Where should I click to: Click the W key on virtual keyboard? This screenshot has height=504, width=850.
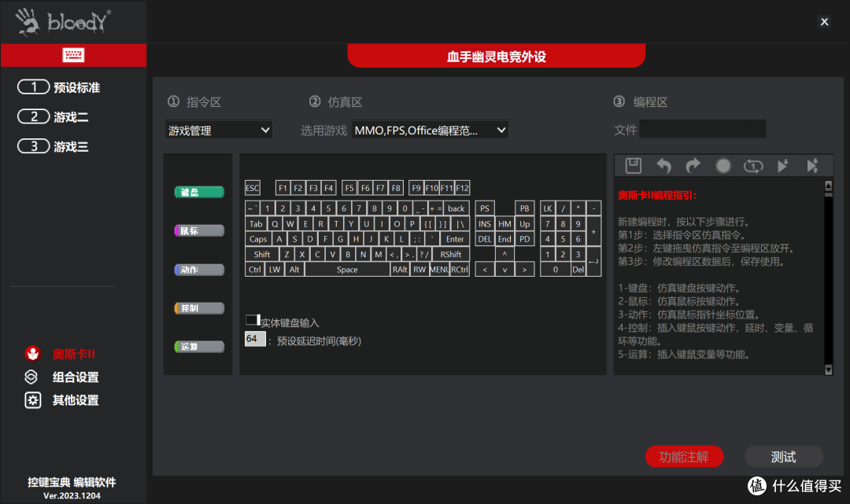(290, 223)
